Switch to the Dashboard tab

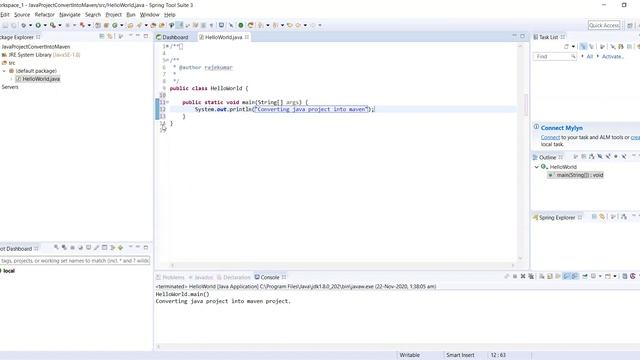tap(172, 37)
